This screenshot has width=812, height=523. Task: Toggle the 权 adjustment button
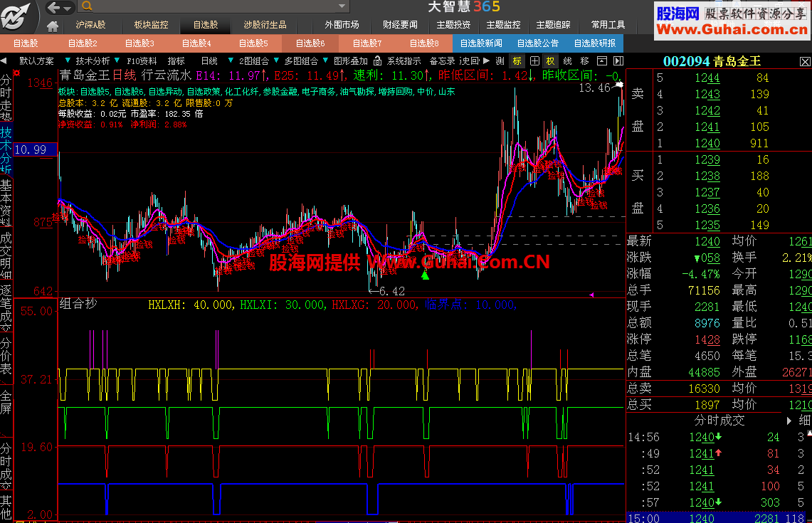point(551,61)
